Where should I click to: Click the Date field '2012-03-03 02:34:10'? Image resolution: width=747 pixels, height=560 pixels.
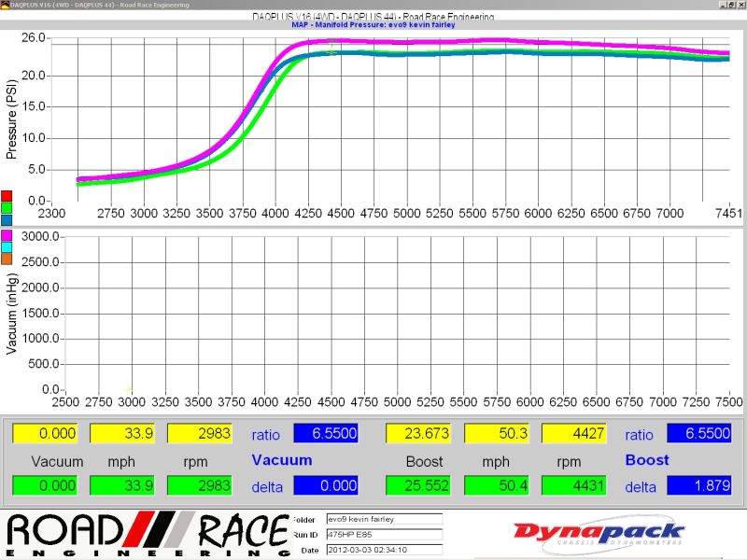[385, 550]
